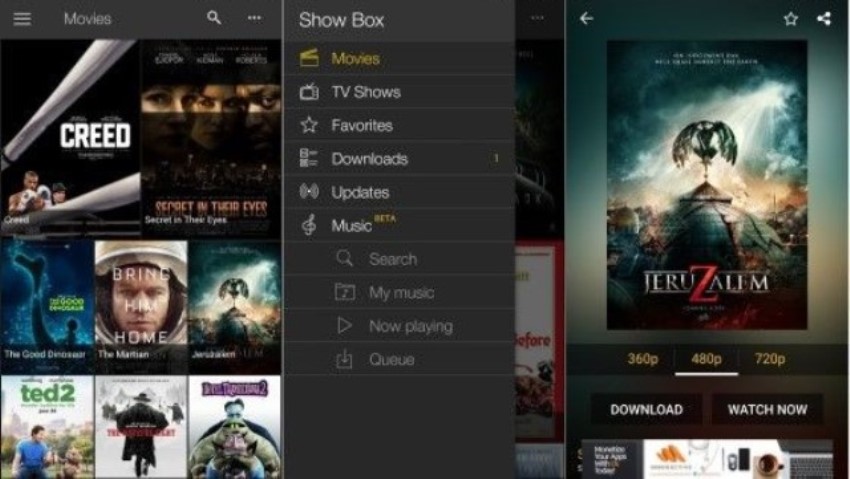This screenshot has width=850, height=479.
Task: Tap the advertisement banner below the buttons
Action: tap(706, 459)
